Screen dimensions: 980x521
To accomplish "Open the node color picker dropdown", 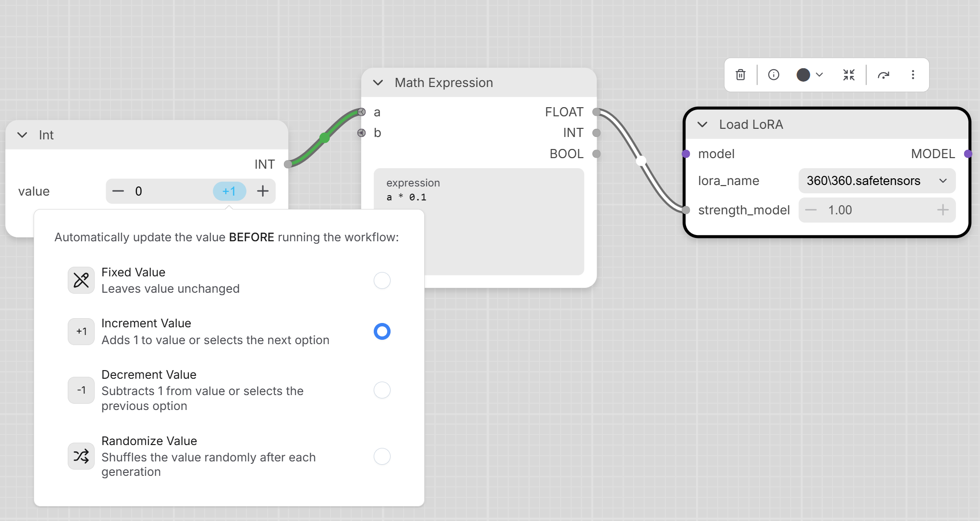I will pos(810,74).
